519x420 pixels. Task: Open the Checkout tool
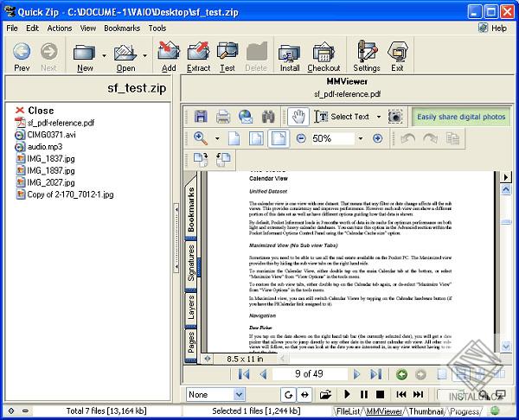[x=324, y=56]
